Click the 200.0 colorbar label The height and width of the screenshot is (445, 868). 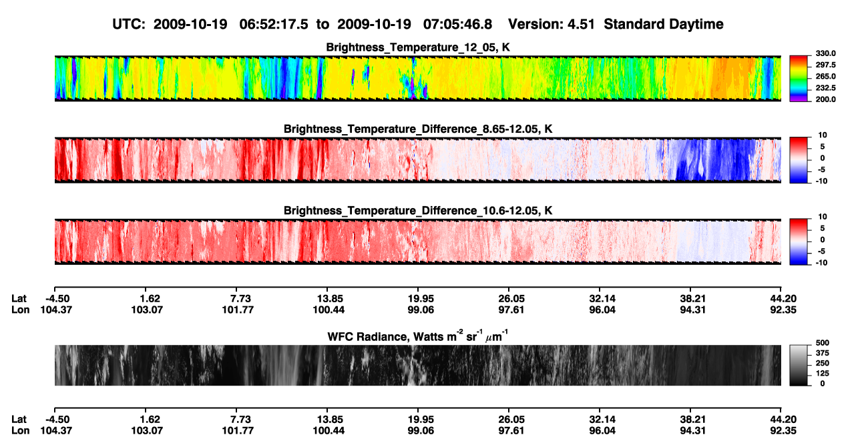826,99
